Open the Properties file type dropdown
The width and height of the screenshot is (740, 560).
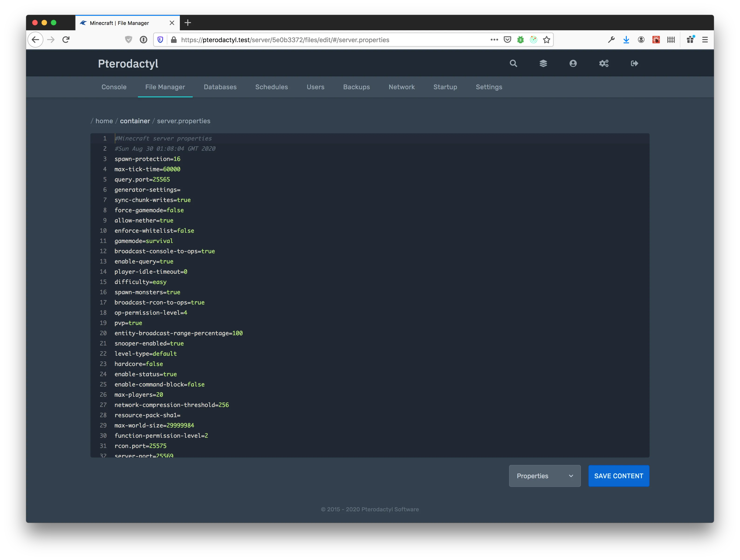click(544, 476)
